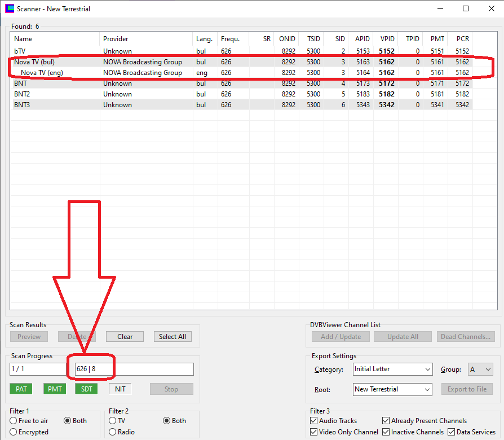The width and height of the screenshot is (504, 440).
Task: Select the BNT3 channel row
Action: [241, 105]
